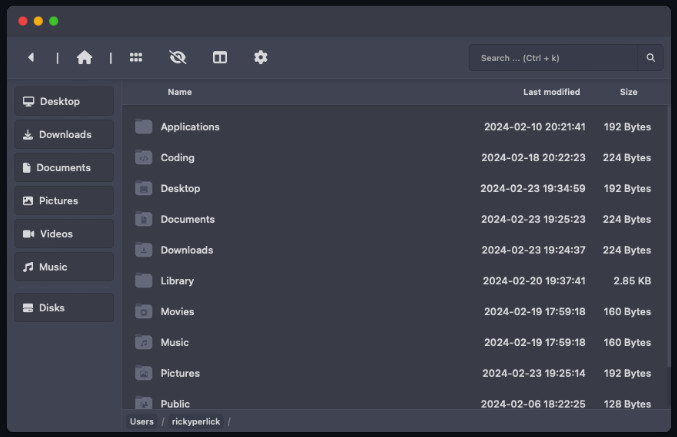This screenshot has height=437, width=677.
Task: Click the Applications folder name
Action: pyautogui.click(x=190, y=127)
